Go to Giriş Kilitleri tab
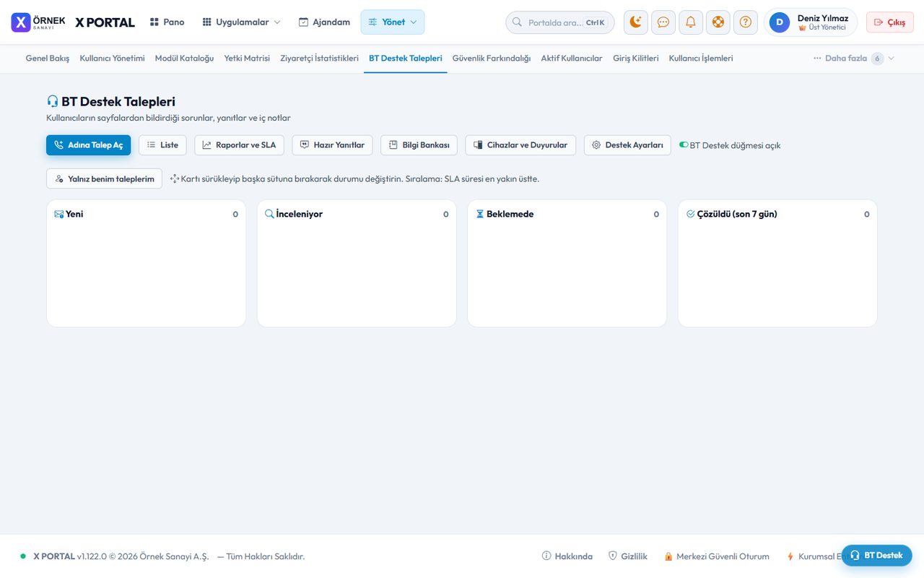This screenshot has height=578, width=924. tap(635, 59)
